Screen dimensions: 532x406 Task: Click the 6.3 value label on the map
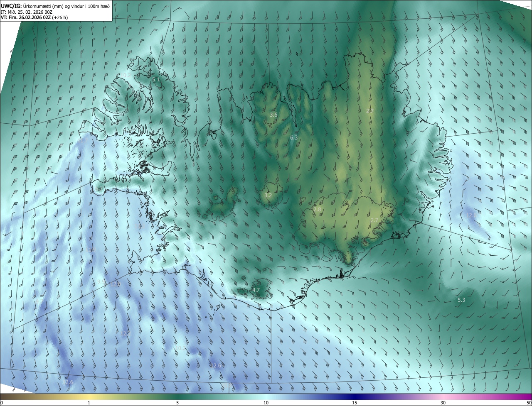pos(294,137)
